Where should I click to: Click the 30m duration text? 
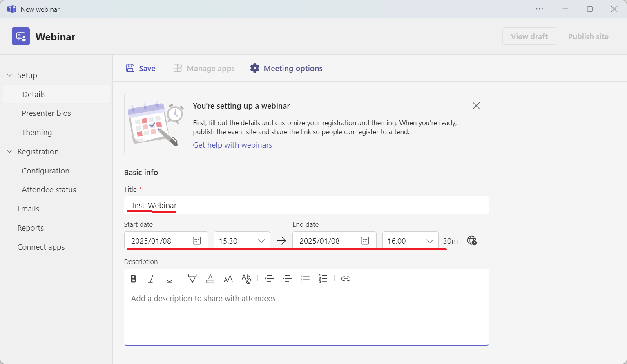(451, 241)
